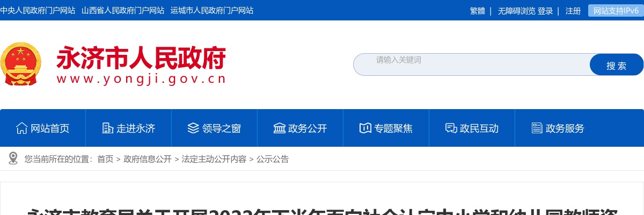The width and height of the screenshot is (644, 215).
Task: Click the home icon beside 网站首页
Action: click(x=21, y=128)
